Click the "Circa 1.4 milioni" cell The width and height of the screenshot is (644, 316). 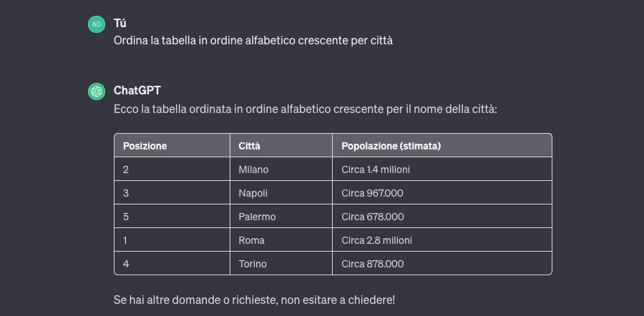[x=376, y=169]
